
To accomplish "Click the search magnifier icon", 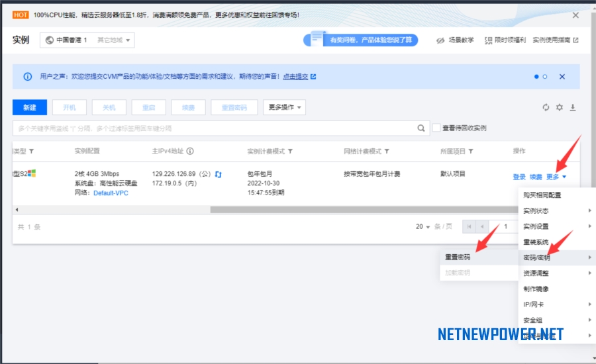I will click(x=421, y=128).
